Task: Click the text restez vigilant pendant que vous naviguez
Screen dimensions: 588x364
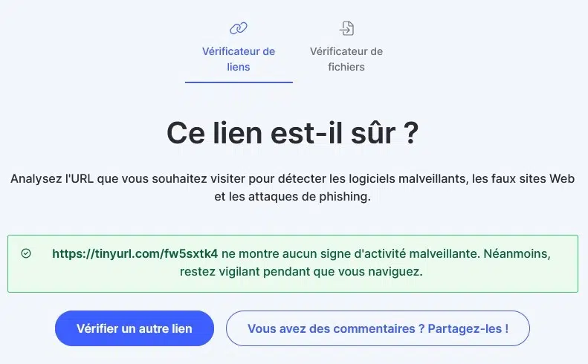Action: [301, 271]
